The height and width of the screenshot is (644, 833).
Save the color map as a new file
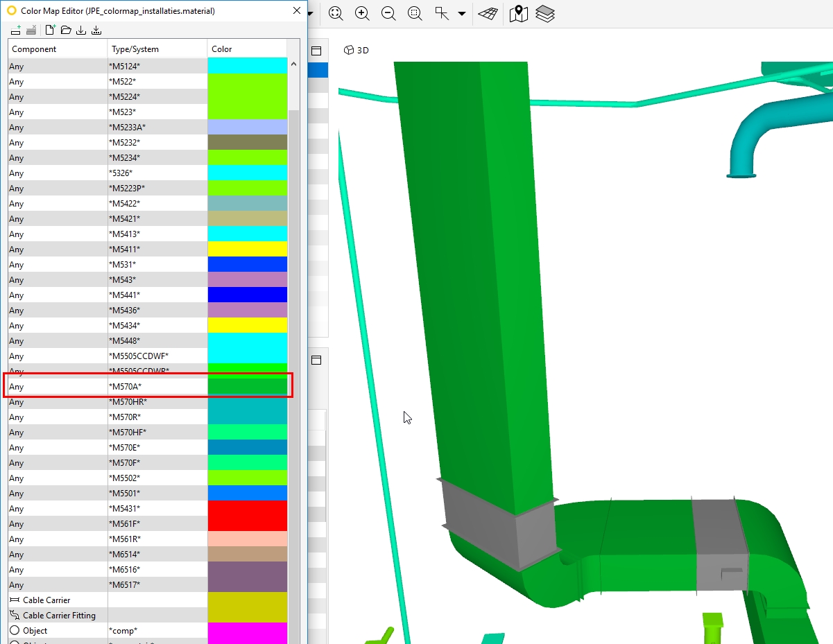click(x=96, y=30)
